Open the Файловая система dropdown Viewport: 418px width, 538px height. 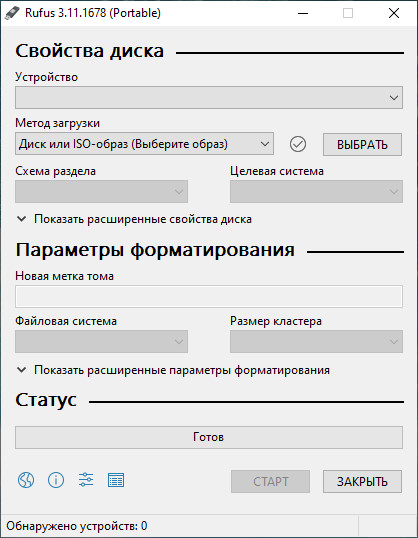(x=101, y=341)
